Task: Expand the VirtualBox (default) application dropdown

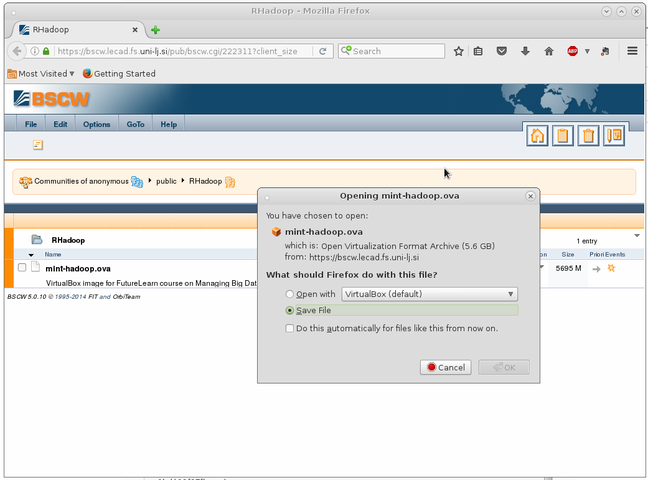Action: (x=429, y=294)
